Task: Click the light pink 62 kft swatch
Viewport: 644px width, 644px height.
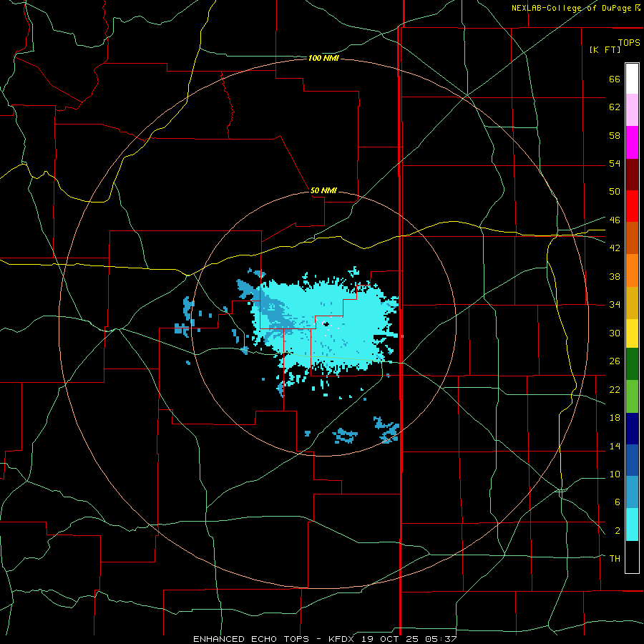Action: coord(632,110)
